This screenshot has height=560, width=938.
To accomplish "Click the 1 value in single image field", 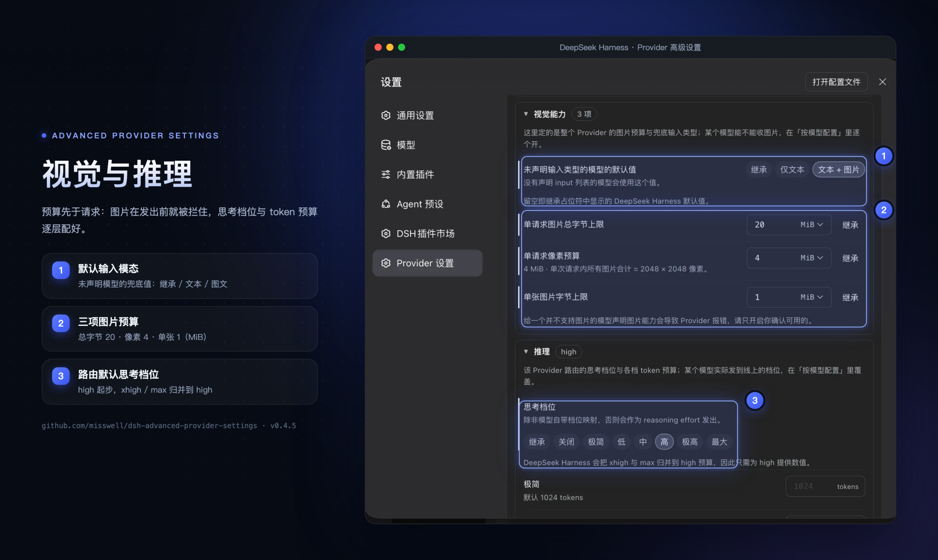I will pos(757,297).
